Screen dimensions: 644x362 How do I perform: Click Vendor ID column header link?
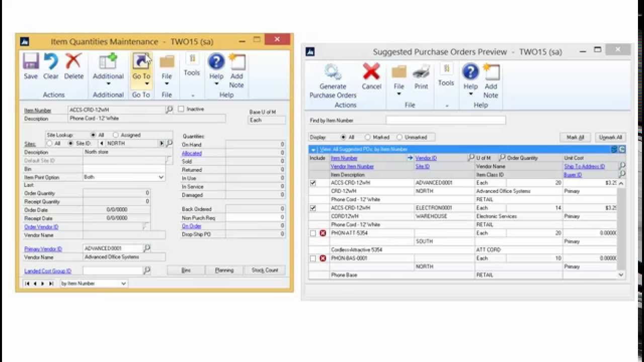pos(426,158)
